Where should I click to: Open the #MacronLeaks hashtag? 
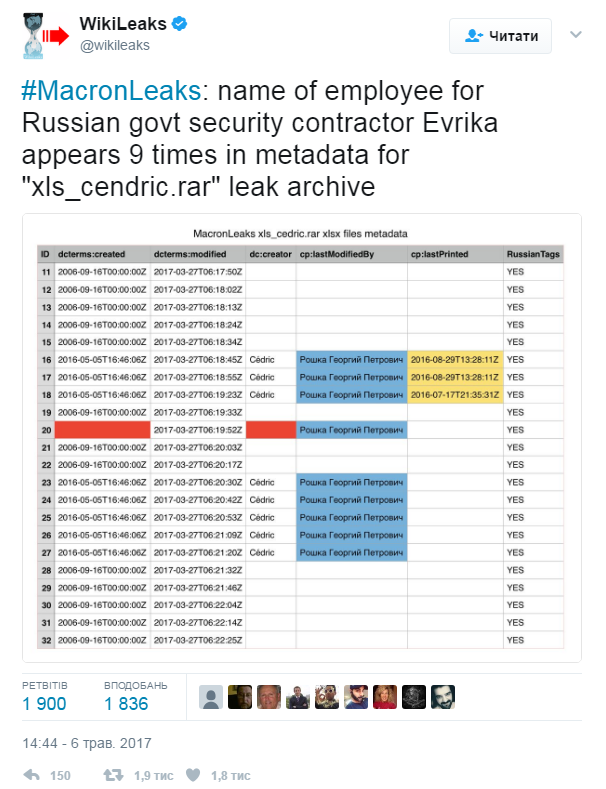[110, 91]
